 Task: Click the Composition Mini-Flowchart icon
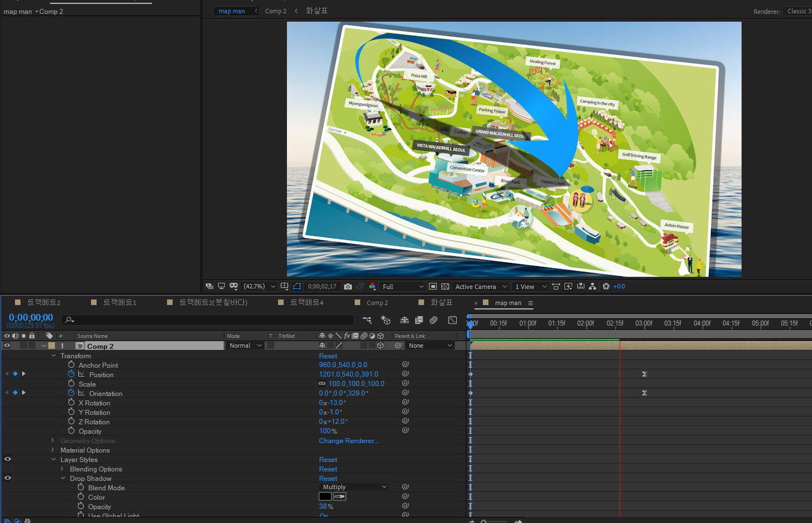click(x=367, y=320)
